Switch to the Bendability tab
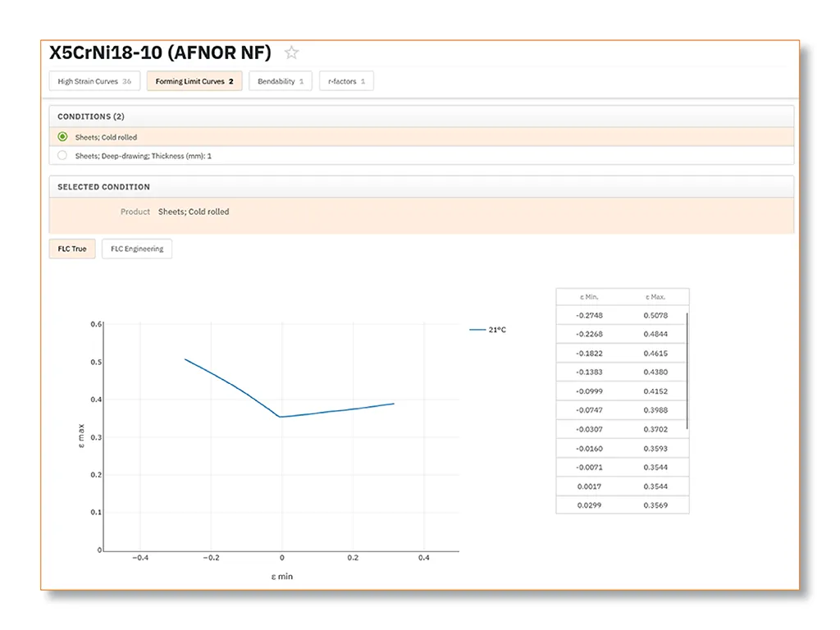The image size is (840, 630). point(280,81)
